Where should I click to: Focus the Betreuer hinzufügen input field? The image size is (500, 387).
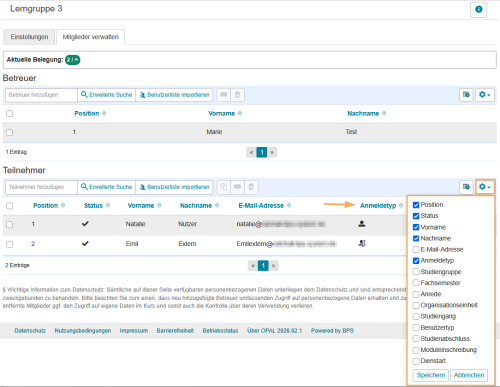[41, 95]
